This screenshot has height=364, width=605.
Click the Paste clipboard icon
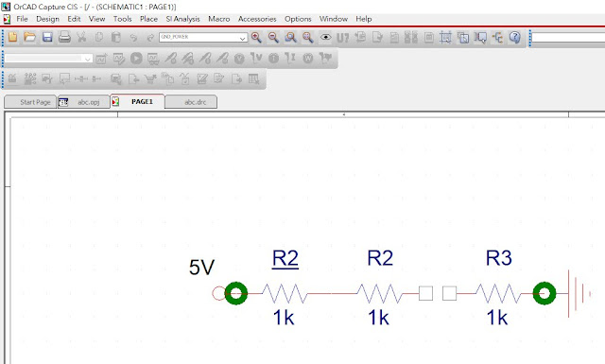coord(115,38)
